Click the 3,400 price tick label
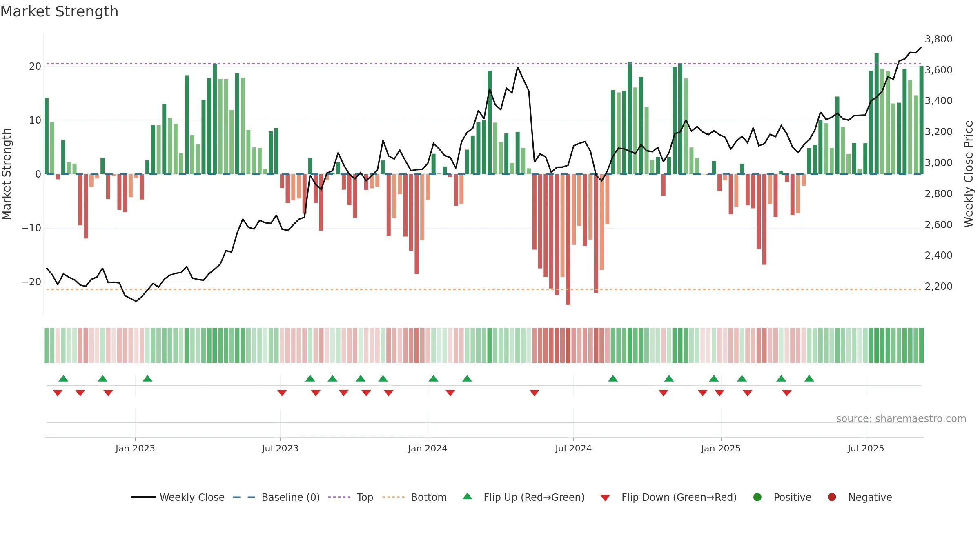 click(x=938, y=100)
